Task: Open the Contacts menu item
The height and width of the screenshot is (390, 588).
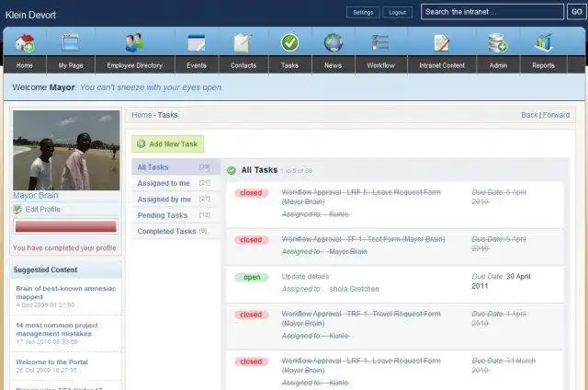Action: [243, 65]
